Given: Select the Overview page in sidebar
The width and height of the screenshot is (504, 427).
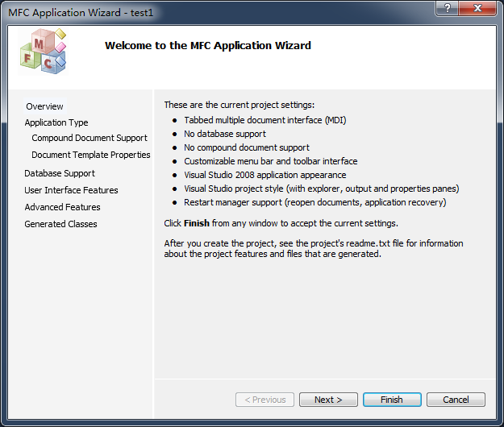Looking at the screenshot, I should (x=44, y=106).
